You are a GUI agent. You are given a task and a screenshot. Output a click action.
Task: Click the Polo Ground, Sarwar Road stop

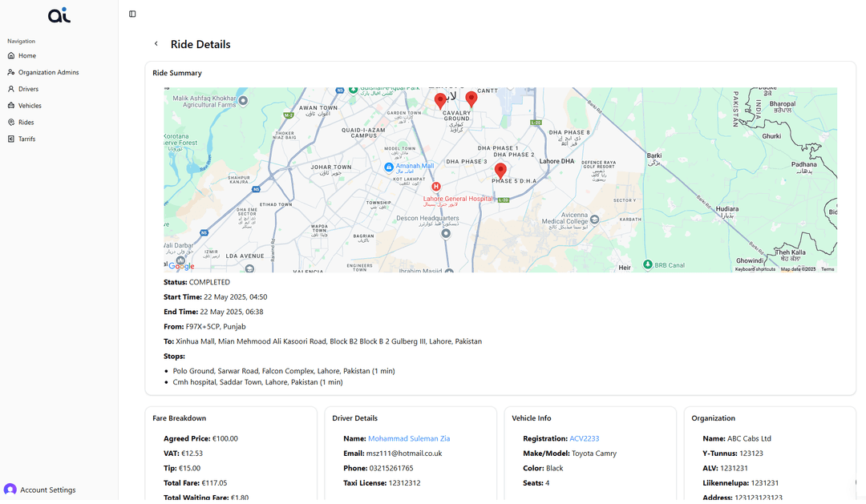coord(284,371)
